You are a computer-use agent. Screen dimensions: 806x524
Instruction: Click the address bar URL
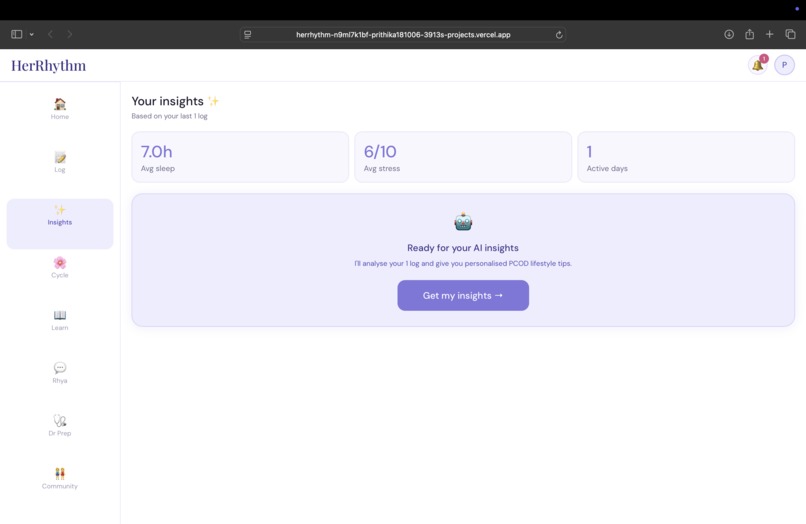(403, 35)
